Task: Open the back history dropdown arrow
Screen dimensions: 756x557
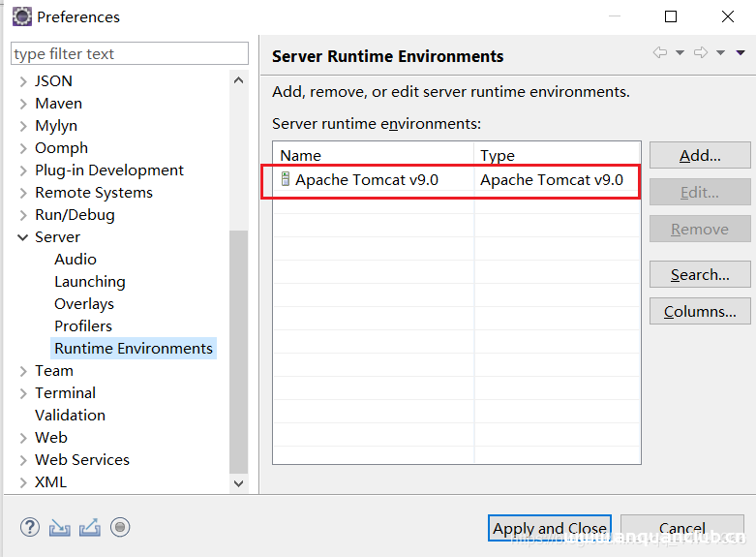Action: coord(680,53)
